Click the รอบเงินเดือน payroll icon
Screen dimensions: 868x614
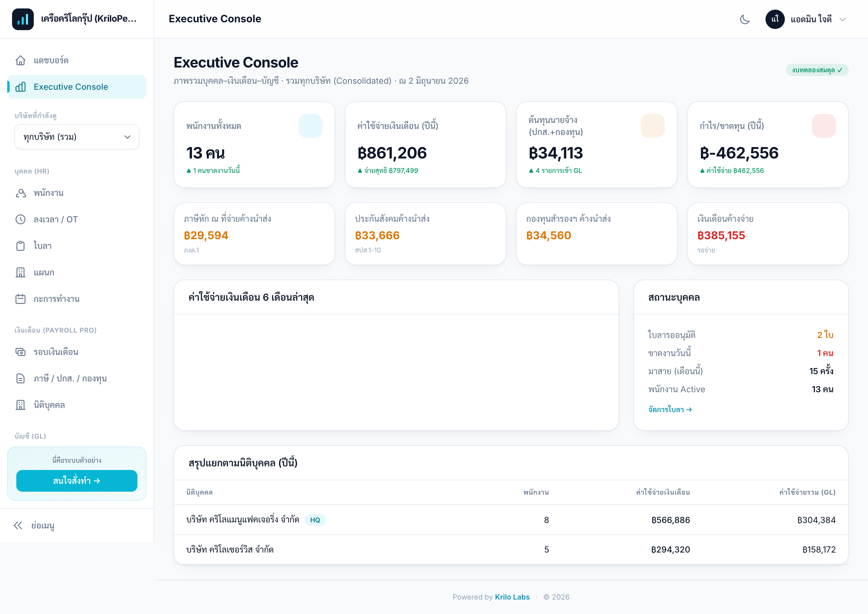pos(20,352)
